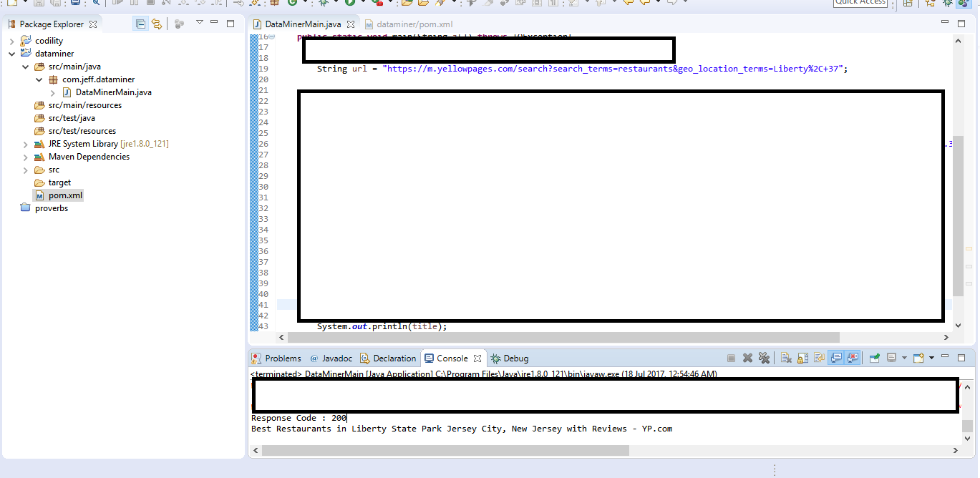
Task: Toggle Word Wrap in the Console
Action: (819, 358)
